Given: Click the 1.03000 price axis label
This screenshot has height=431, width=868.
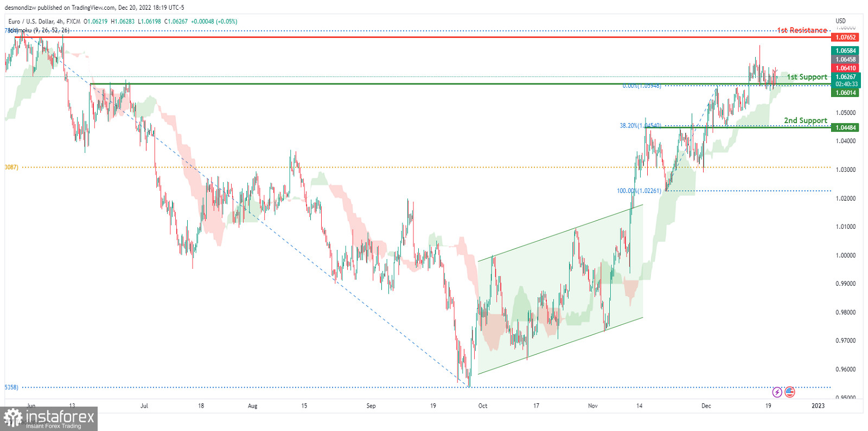Looking at the screenshot, I should (845, 170).
